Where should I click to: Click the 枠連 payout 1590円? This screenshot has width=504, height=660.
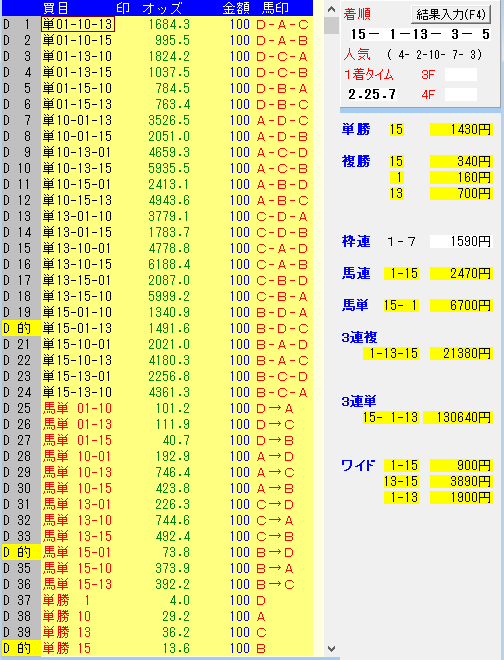(x=461, y=241)
